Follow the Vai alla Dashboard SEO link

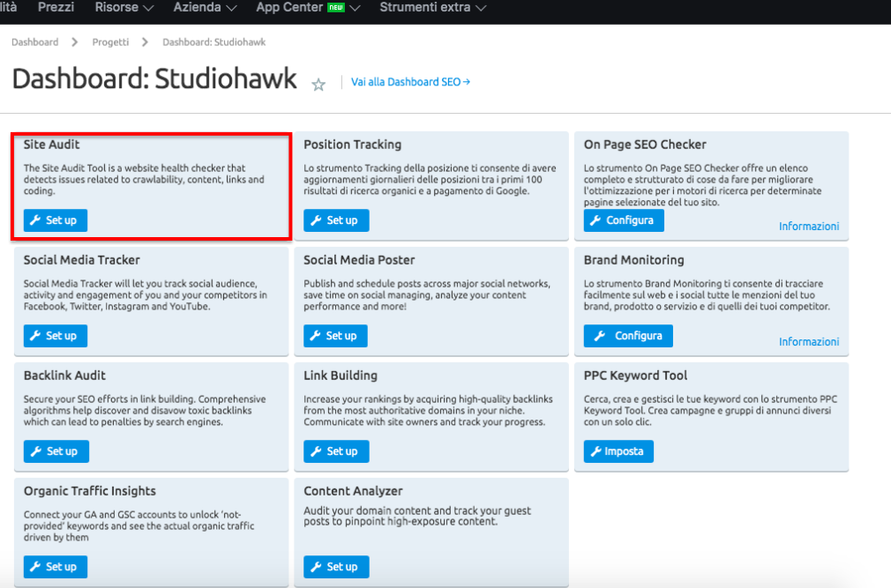[410, 82]
